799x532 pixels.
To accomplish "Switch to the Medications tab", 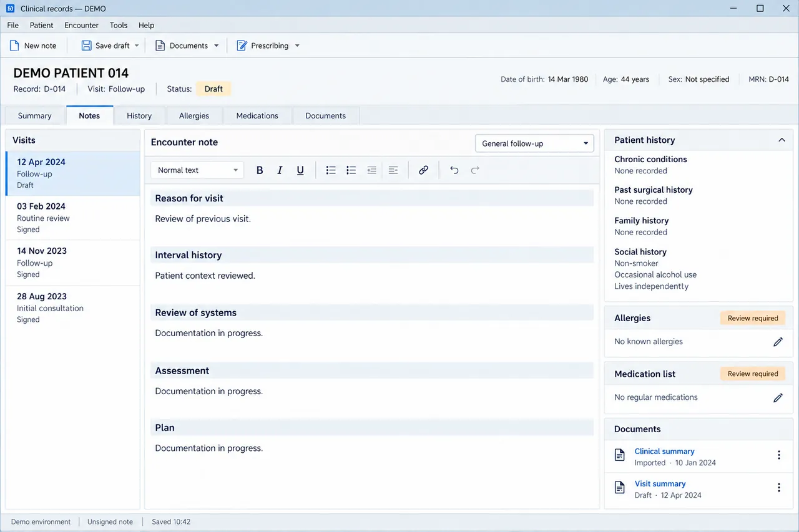I will (257, 116).
